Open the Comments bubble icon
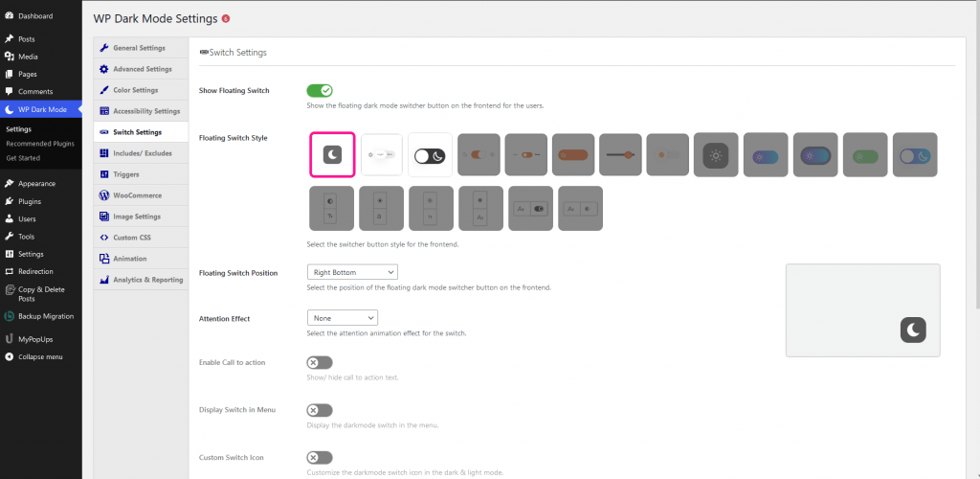This screenshot has height=479, width=980. [9, 91]
